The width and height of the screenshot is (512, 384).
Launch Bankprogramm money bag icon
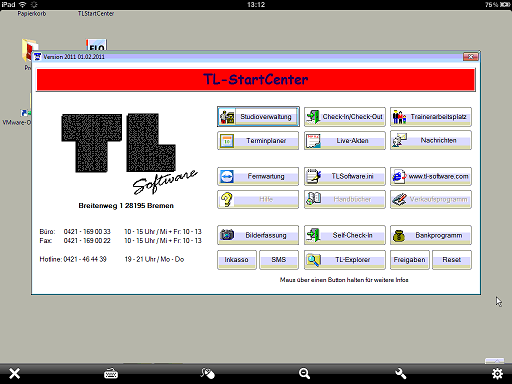(399, 235)
